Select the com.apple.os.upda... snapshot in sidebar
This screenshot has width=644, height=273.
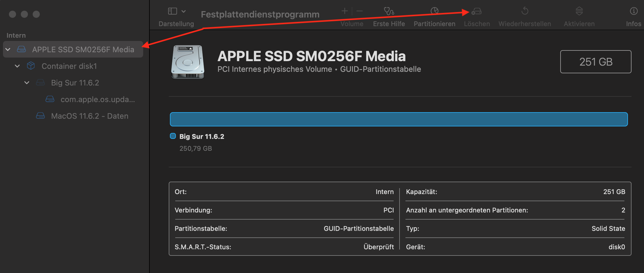click(97, 99)
